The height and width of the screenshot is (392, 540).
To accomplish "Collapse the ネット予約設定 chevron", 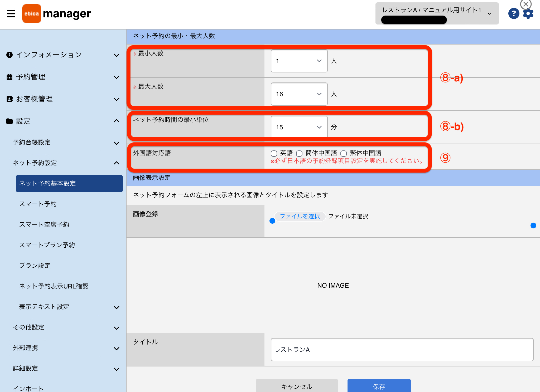I will [x=116, y=163].
